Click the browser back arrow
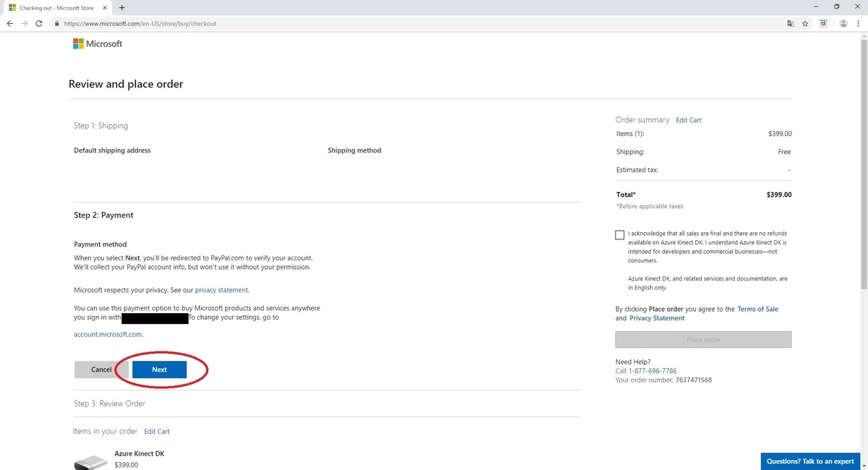The image size is (868, 470). (x=9, y=23)
